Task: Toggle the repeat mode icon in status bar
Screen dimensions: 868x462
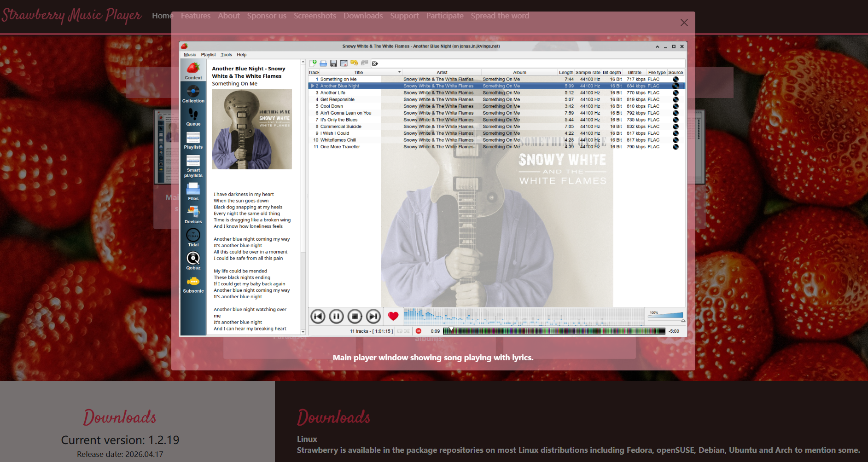Action: point(400,331)
